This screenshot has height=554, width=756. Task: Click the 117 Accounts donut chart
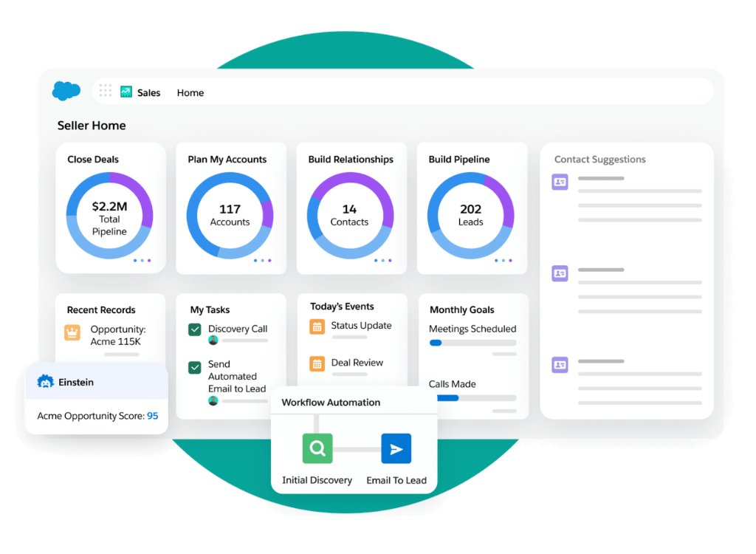(x=230, y=214)
